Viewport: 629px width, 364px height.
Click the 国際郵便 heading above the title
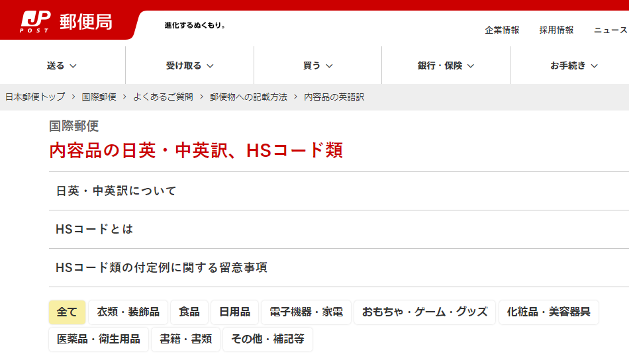pyautogui.click(x=73, y=126)
